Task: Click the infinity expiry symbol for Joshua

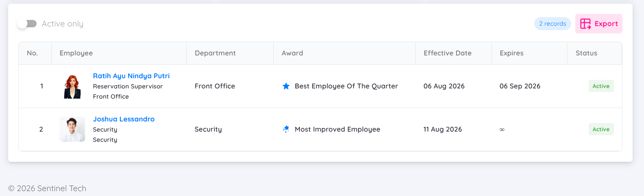Action: coord(502,130)
